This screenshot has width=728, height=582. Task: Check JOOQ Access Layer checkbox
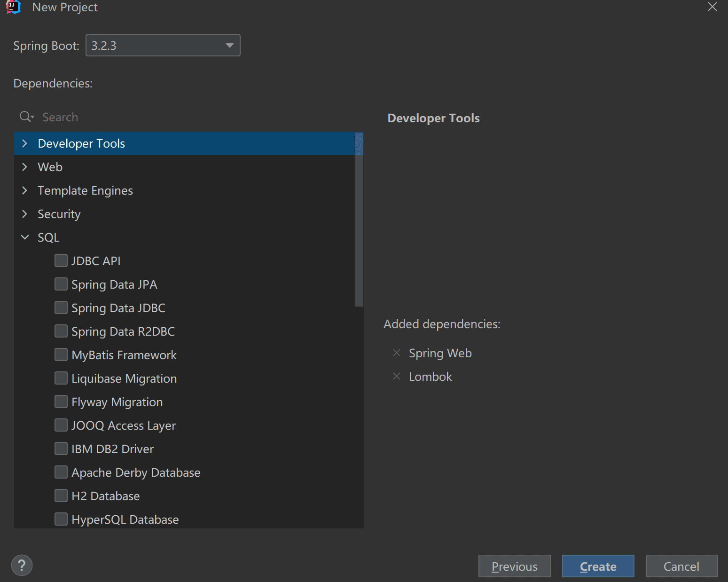61,425
